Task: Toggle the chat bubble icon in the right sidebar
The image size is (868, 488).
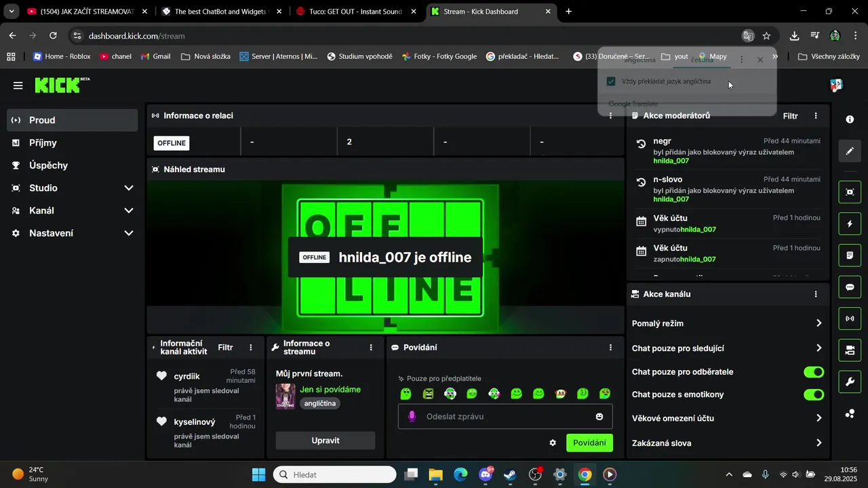Action: click(x=850, y=287)
